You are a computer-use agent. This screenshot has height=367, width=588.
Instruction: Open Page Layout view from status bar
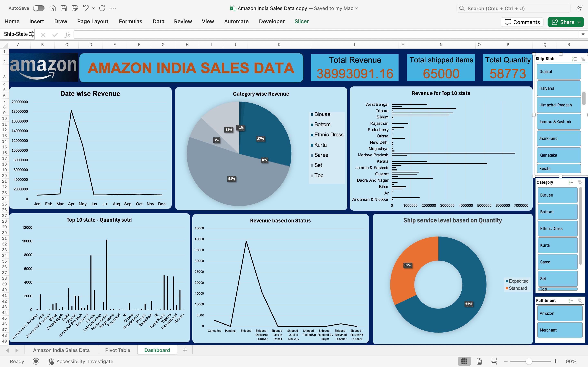(x=479, y=361)
